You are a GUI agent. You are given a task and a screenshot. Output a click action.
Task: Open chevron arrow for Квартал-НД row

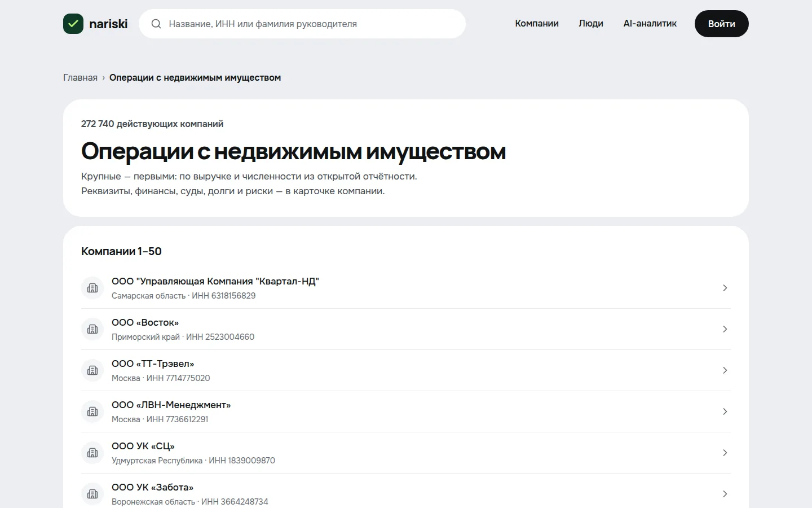coord(725,288)
